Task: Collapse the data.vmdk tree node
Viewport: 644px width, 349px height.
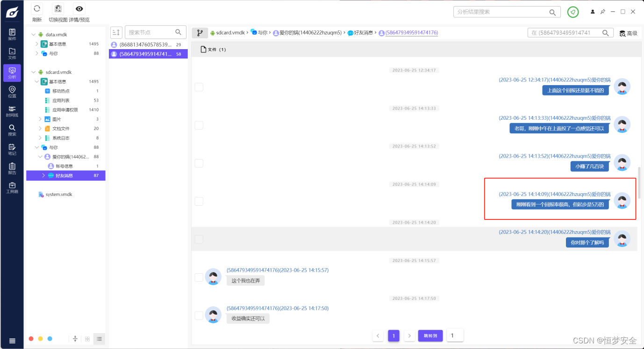Action: pyautogui.click(x=33, y=35)
